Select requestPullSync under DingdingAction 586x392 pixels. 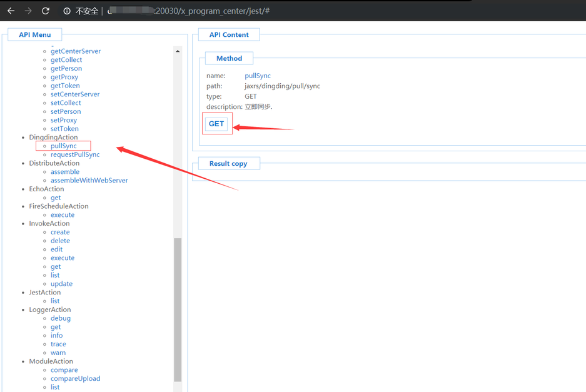pyautogui.click(x=74, y=154)
